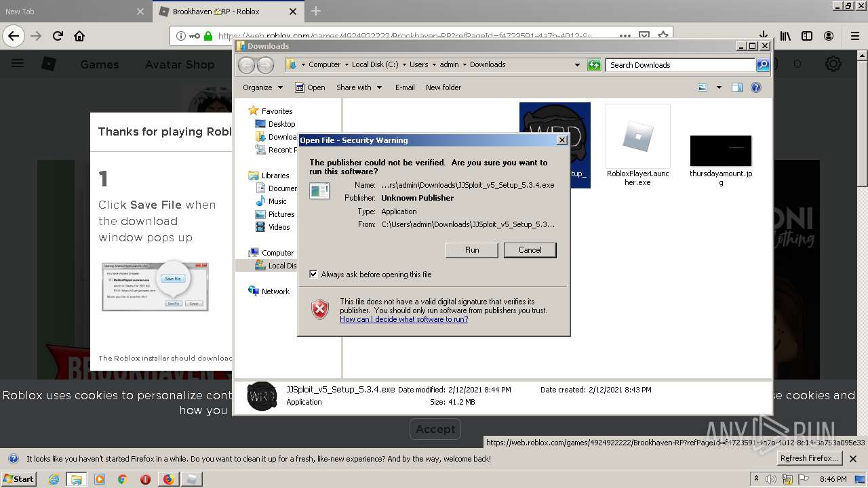Open Desktop in the navigation pane
Image resolution: width=868 pixels, height=488 pixels.
281,124
